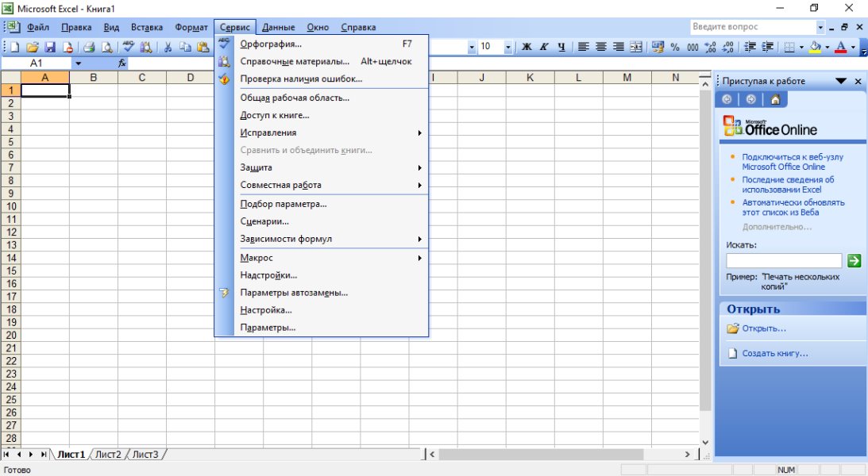The image size is (868, 476).
Task: Click the merge and center cells icon
Action: click(636, 48)
